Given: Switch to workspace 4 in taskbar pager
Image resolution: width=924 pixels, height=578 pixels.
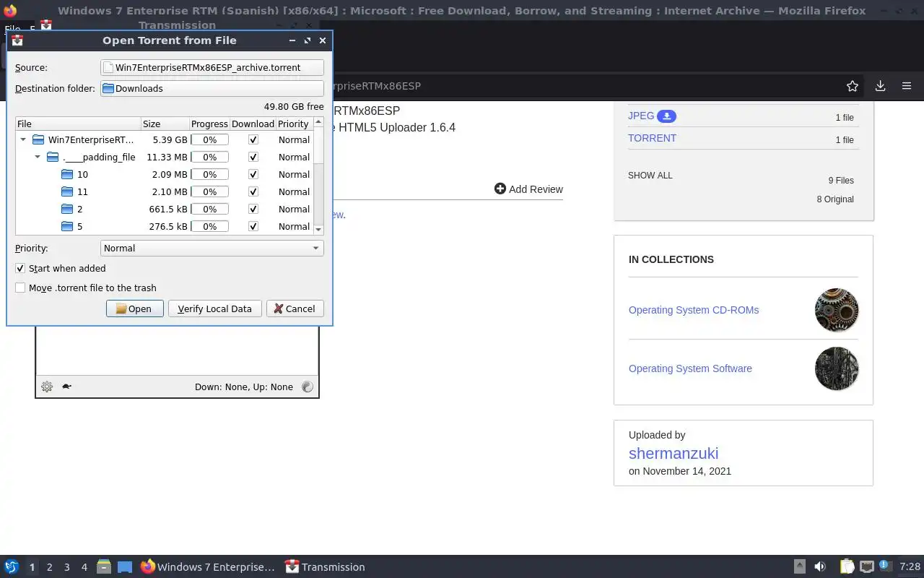Looking at the screenshot, I should click(84, 567).
